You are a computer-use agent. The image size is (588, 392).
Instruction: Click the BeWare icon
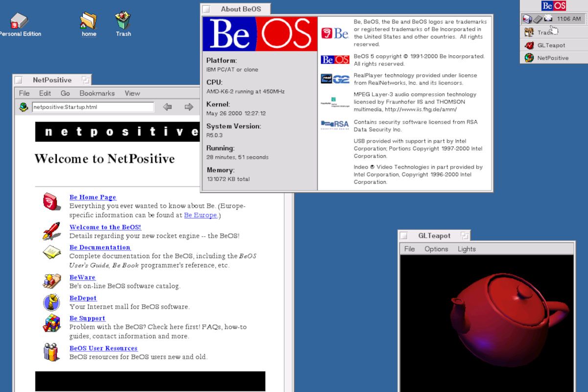[51, 281]
